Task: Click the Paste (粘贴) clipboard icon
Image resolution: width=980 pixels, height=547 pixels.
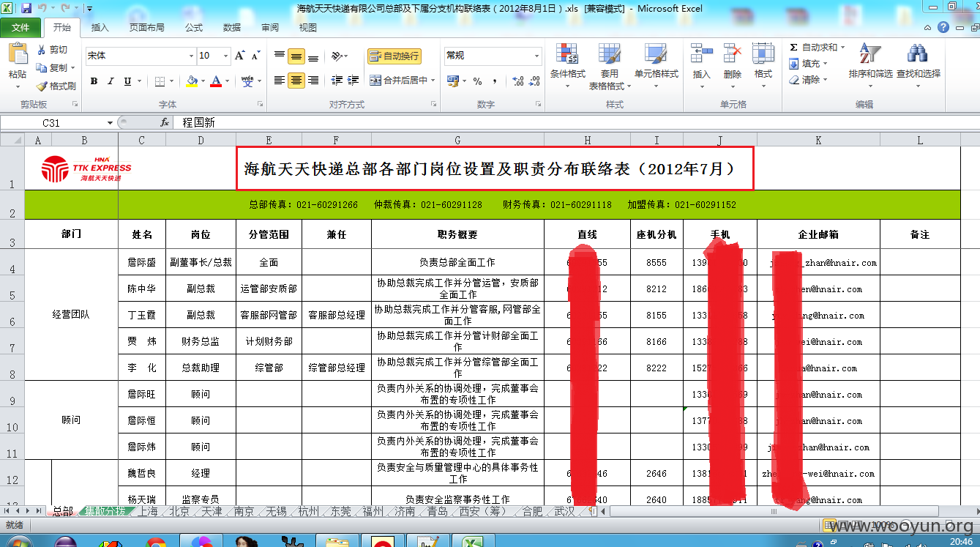Action: point(17,54)
